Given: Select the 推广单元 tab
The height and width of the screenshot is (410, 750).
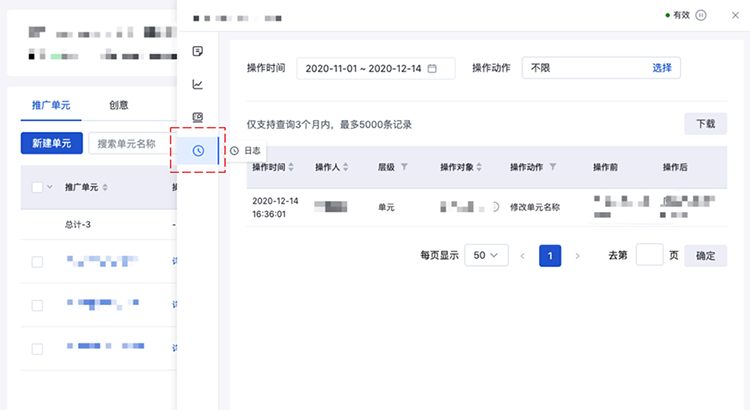Looking at the screenshot, I should (52, 105).
